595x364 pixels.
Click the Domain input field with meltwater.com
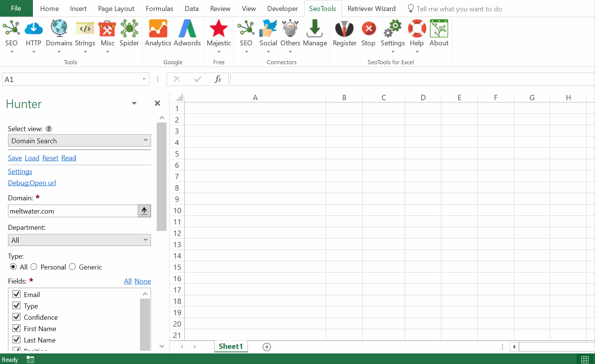coord(73,211)
